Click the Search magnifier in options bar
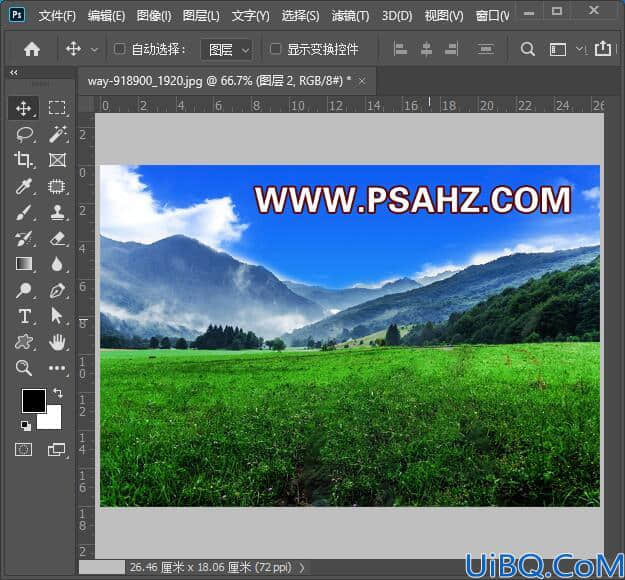Image resolution: width=625 pixels, height=580 pixels. pos(527,49)
